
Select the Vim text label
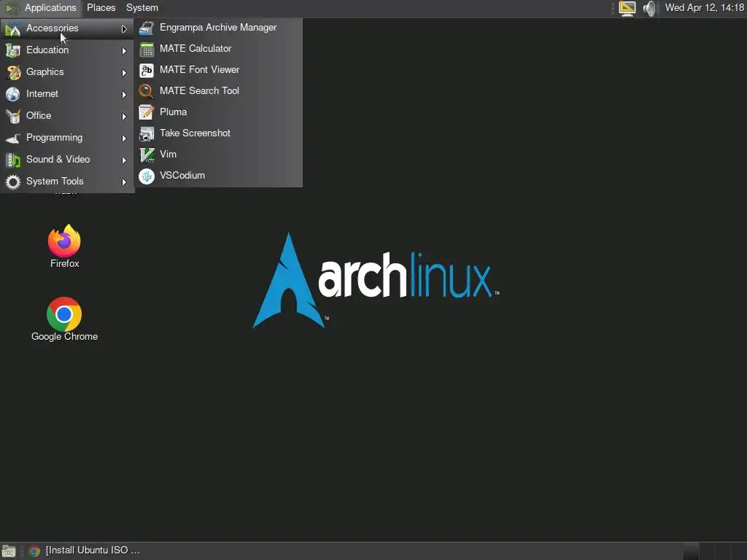[x=169, y=155]
